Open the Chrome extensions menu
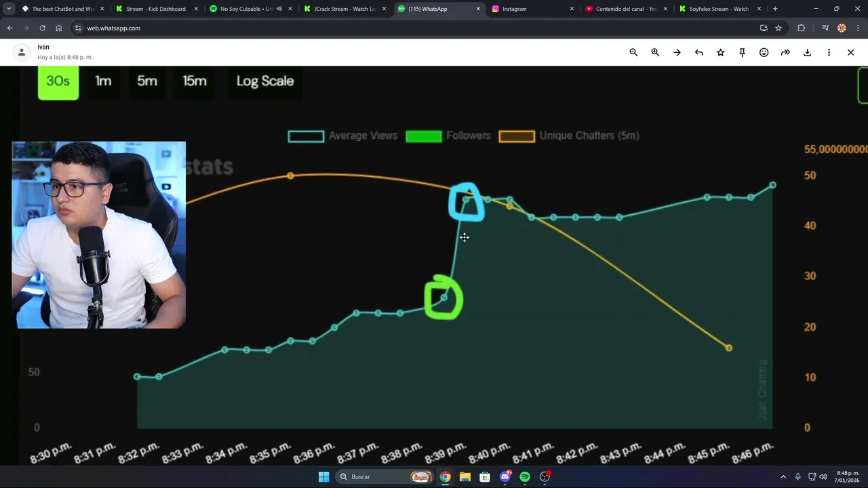868x488 pixels. 801,28
